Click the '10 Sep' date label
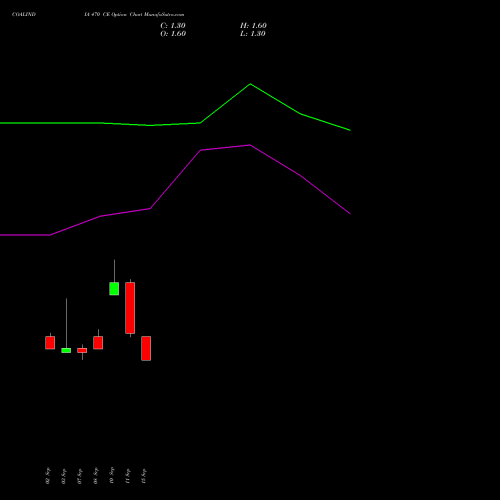 (x=112, y=476)
